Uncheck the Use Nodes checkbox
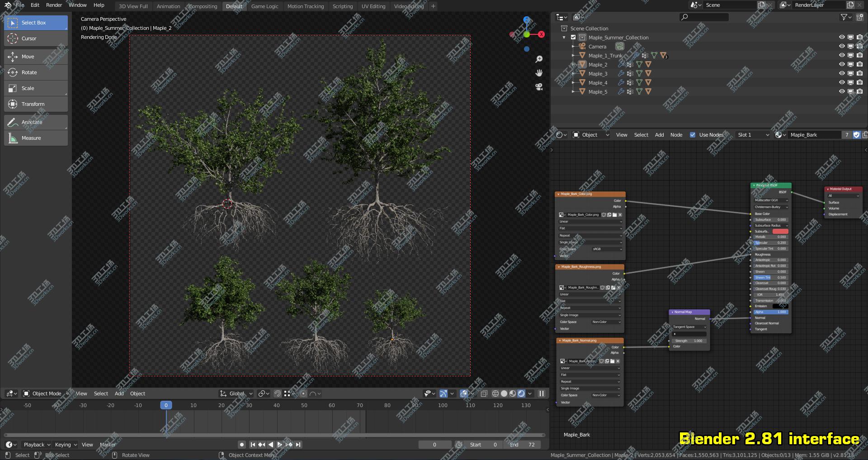The width and height of the screenshot is (868, 460). pos(693,135)
